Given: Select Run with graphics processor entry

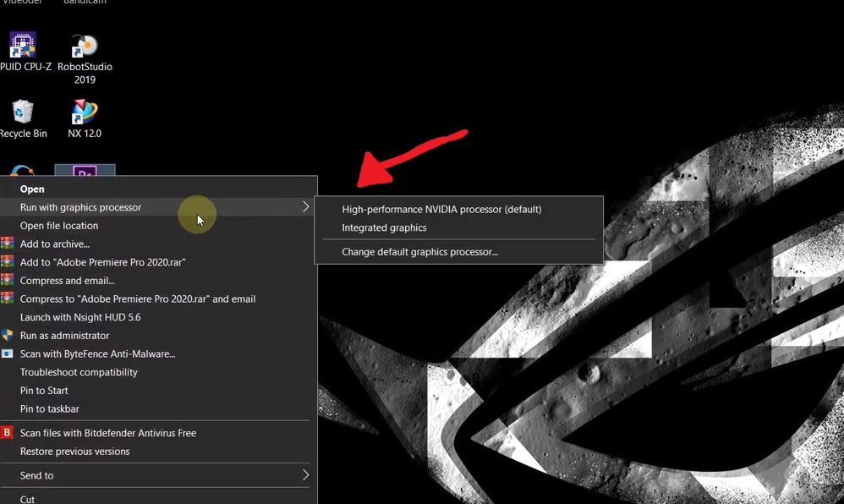Looking at the screenshot, I should 158,207.
